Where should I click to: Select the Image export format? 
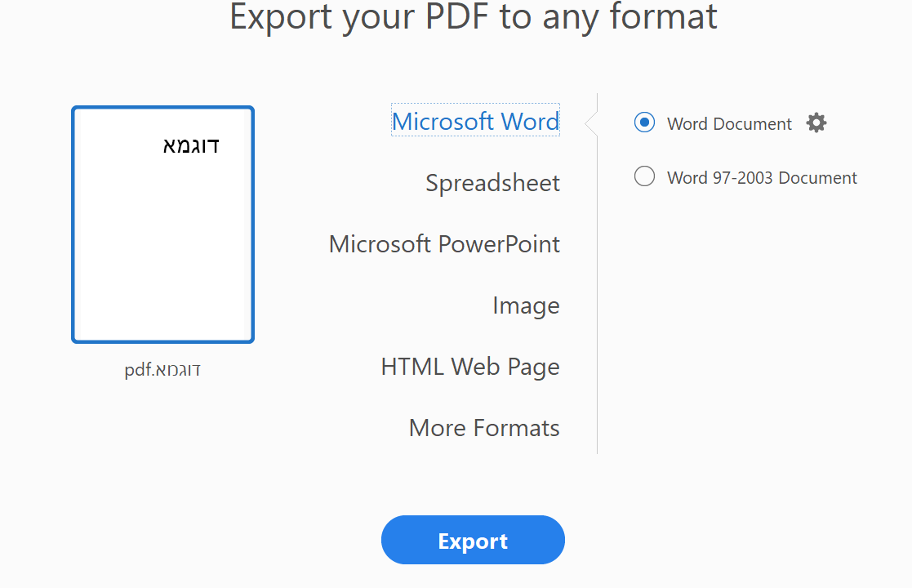tap(526, 305)
